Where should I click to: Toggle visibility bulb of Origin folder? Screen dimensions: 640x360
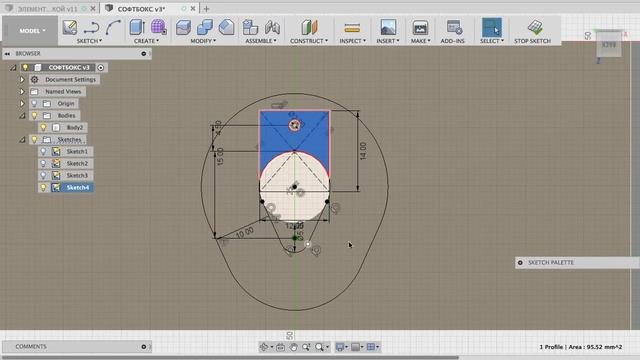(34, 104)
